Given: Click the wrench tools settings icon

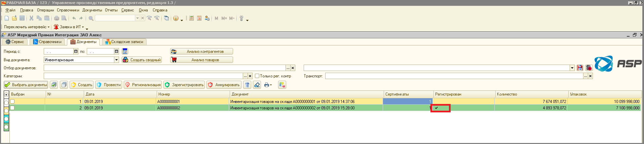Looking at the screenshot, I should [241, 18].
